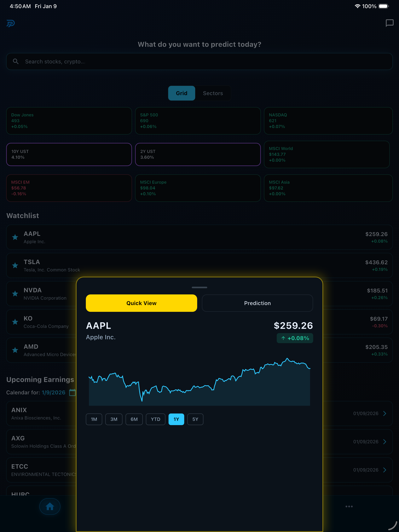This screenshot has height=532, width=399.
Task: Click the 1/9/2026 calendar date link
Action: 53,392
